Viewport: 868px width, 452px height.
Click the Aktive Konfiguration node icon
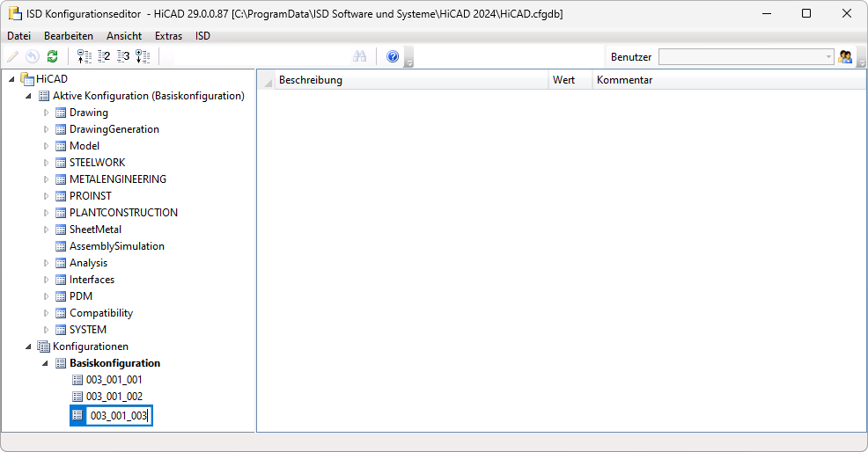pos(44,96)
